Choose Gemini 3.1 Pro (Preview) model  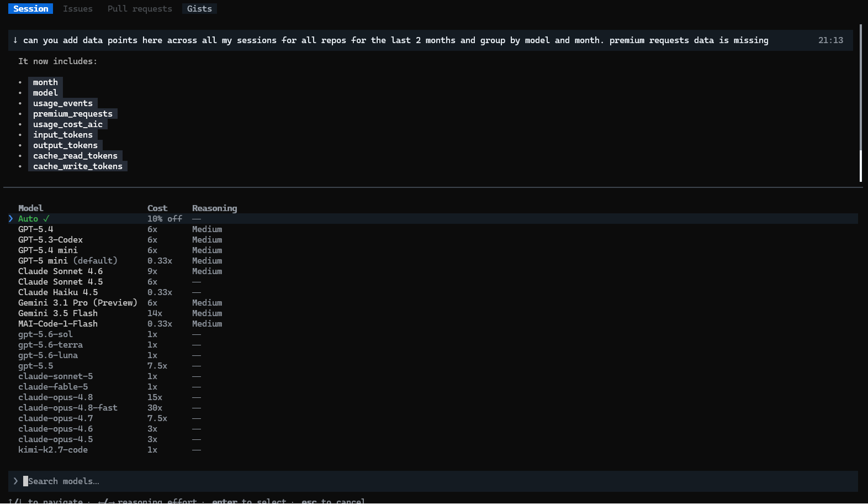pyautogui.click(x=78, y=303)
